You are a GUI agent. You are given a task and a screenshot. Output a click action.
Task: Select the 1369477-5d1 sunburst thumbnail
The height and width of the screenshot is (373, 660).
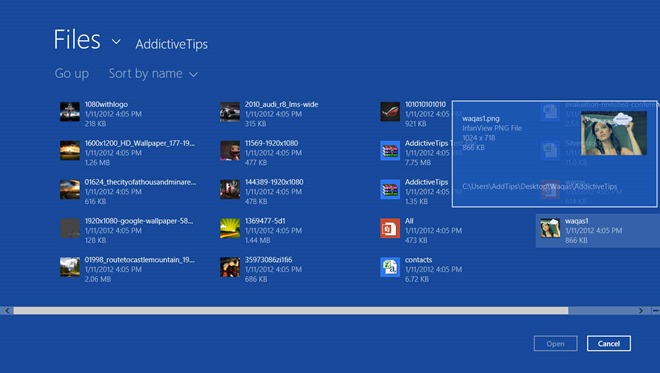tap(230, 228)
